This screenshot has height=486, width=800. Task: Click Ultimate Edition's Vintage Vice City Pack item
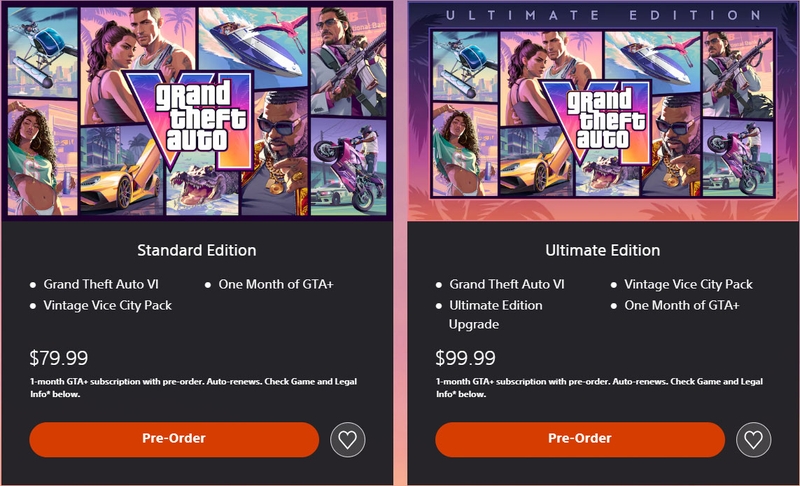688,284
